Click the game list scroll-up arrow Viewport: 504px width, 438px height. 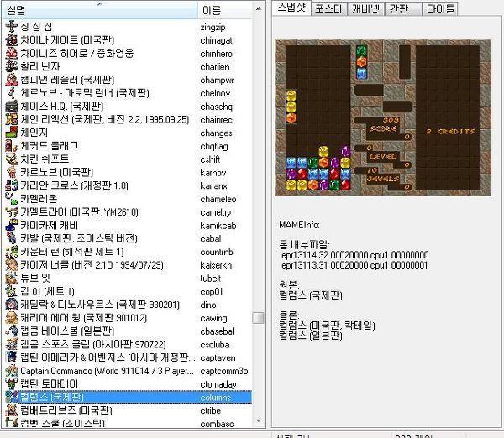click(259, 8)
